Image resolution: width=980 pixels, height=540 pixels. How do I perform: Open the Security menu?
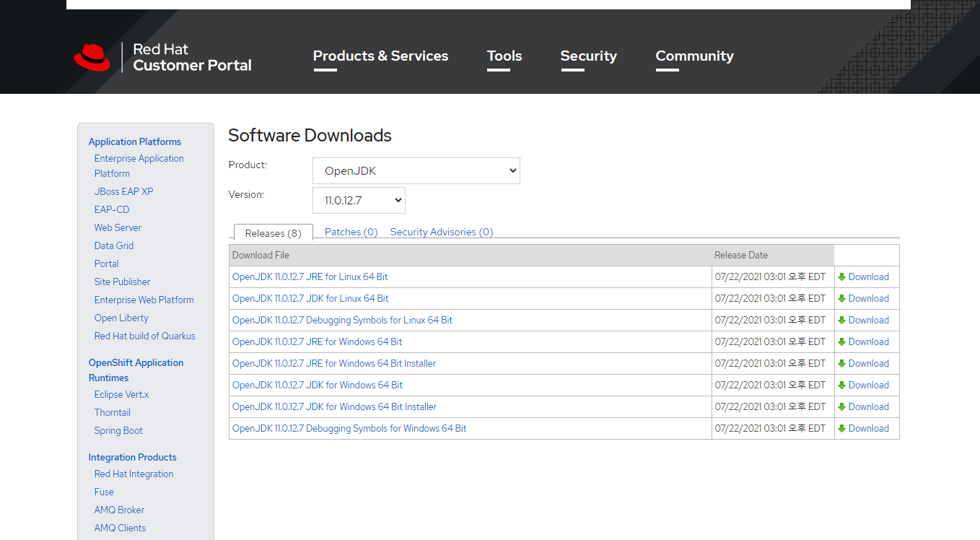coord(589,56)
